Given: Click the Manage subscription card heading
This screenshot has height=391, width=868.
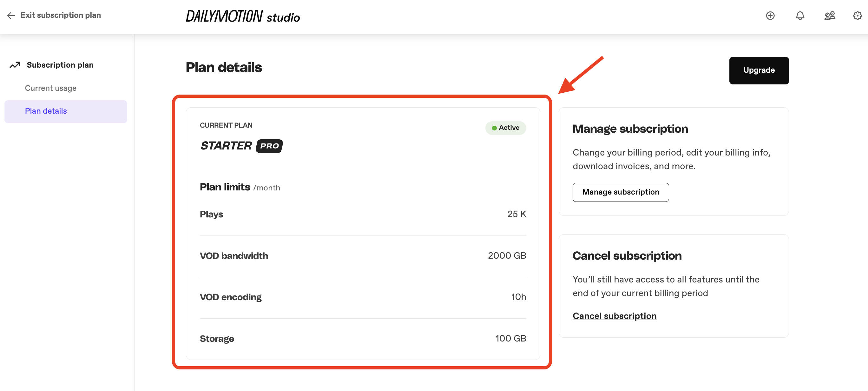Looking at the screenshot, I should pos(630,129).
